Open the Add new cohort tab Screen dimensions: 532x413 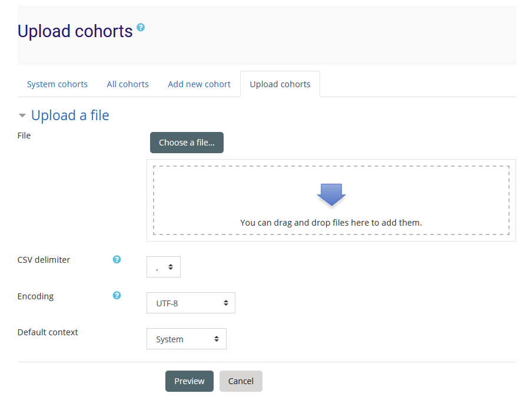tap(199, 84)
